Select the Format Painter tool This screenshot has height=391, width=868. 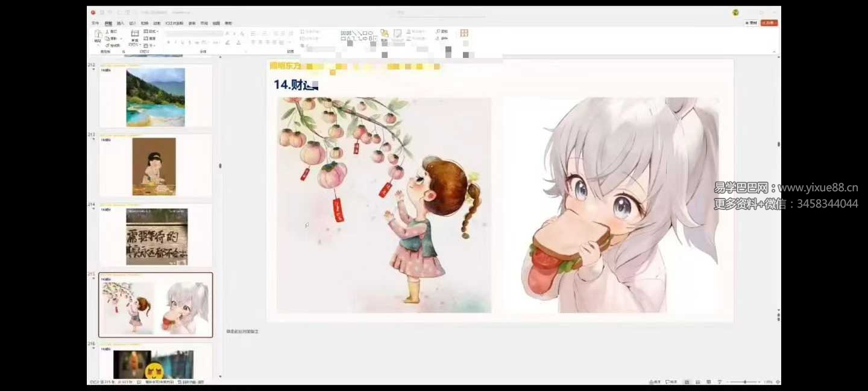[112, 45]
